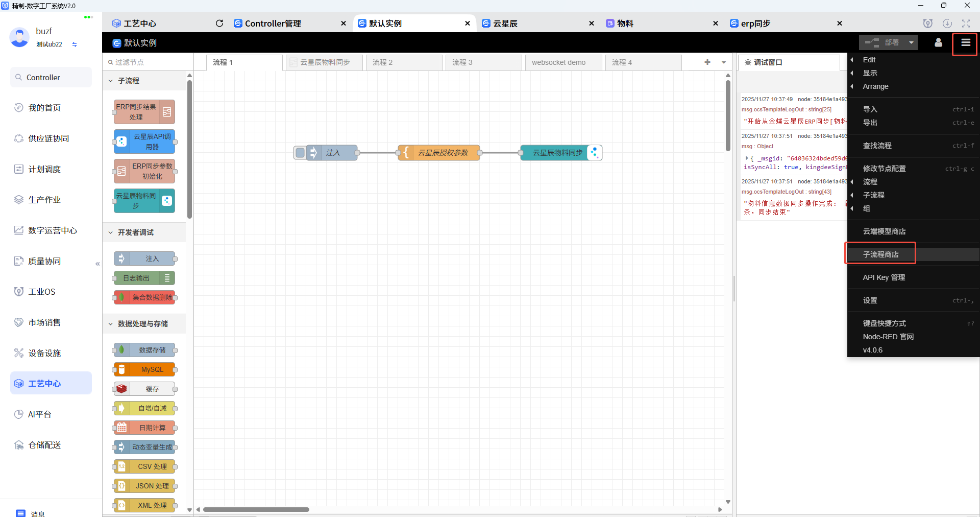Screen dimensions: 980x517
Task: Click the fullscreen icon in the title bar
Action: [966, 23]
